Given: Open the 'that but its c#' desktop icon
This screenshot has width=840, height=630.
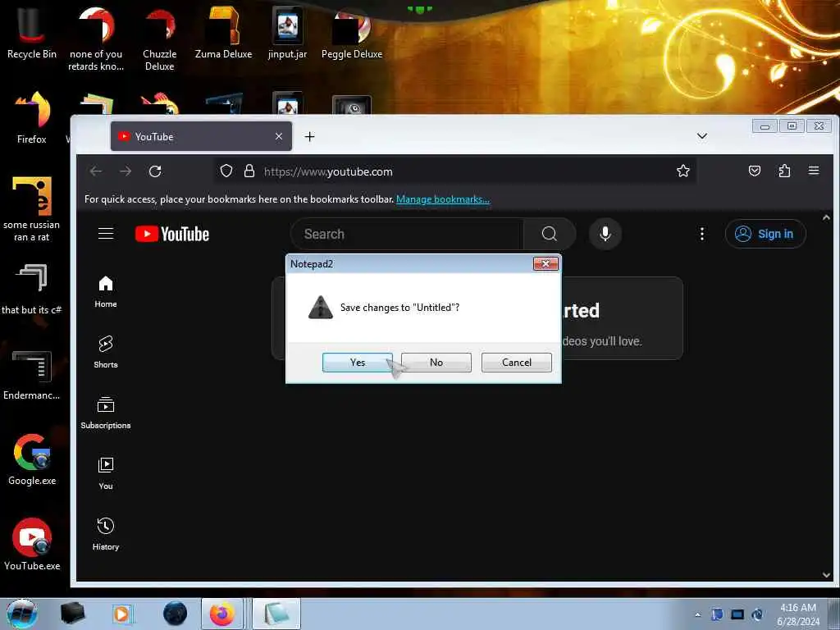Looking at the screenshot, I should coord(32,290).
